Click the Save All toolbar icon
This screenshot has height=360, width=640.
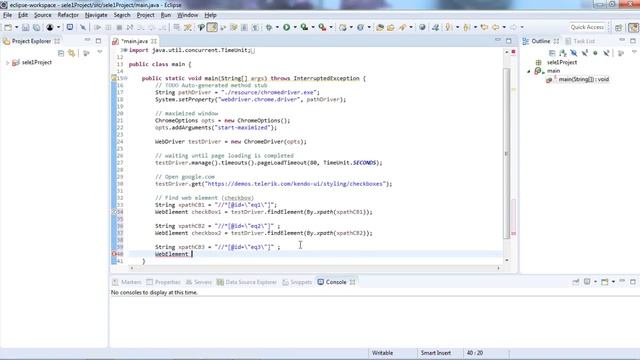pyautogui.click(x=36, y=27)
